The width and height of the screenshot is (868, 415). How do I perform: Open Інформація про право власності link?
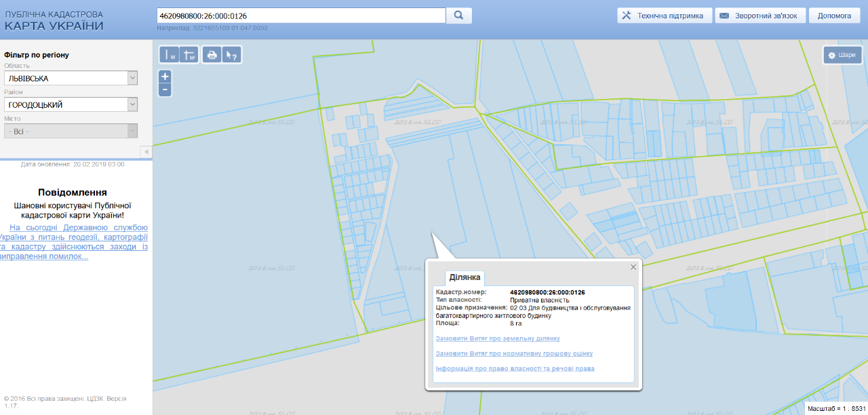pyautogui.click(x=515, y=368)
